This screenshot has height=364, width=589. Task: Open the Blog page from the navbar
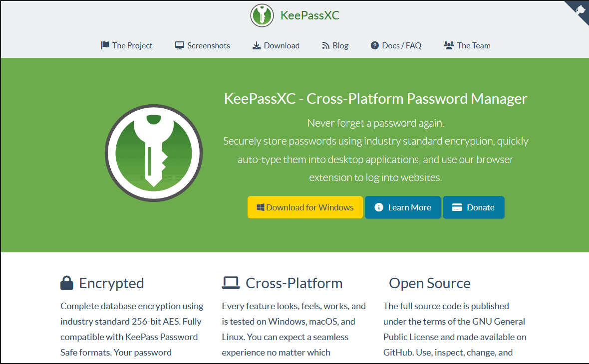(335, 45)
